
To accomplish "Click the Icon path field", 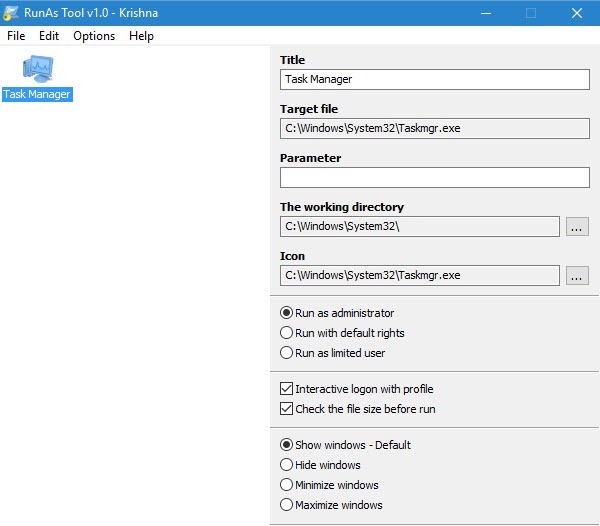I will tap(419, 275).
